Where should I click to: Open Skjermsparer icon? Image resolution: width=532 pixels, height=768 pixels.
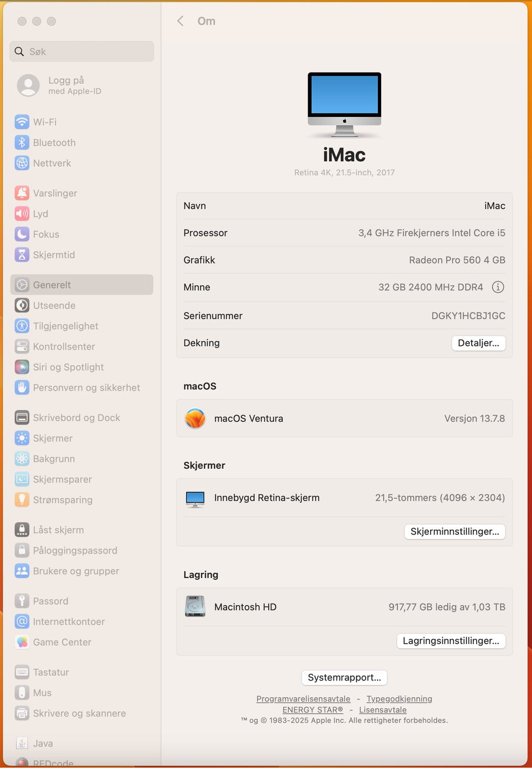(22, 479)
